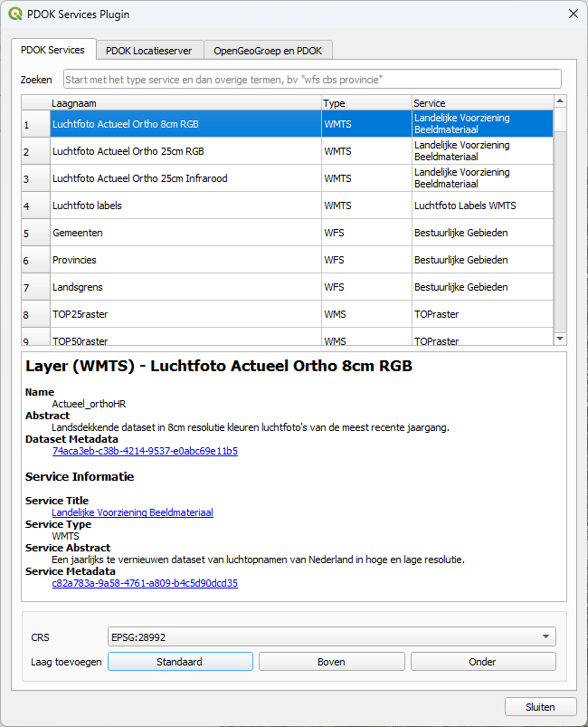Sort table by the Type column header
The width and height of the screenshot is (588, 727).
[365, 103]
